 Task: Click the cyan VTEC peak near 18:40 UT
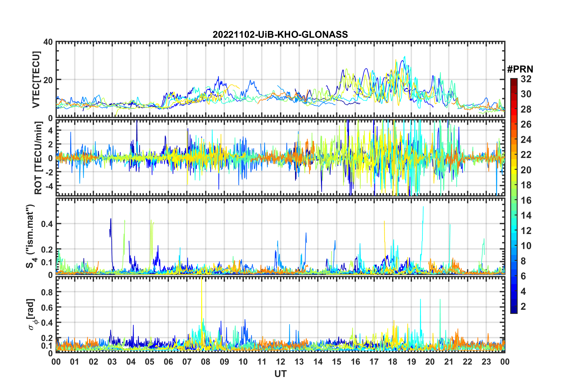[404, 57]
